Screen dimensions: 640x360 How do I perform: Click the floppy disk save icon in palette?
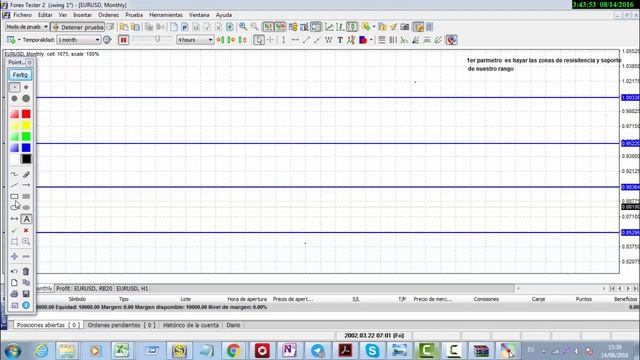click(26, 294)
